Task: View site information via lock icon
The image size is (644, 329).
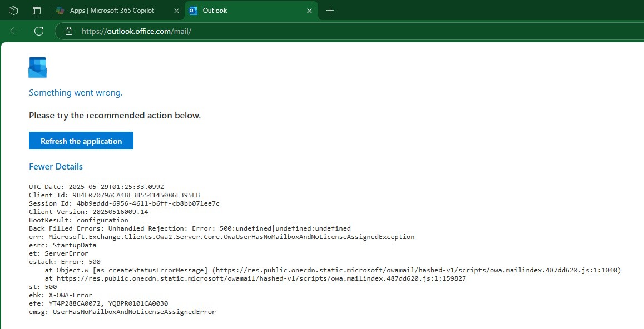Action: click(x=69, y=31)
